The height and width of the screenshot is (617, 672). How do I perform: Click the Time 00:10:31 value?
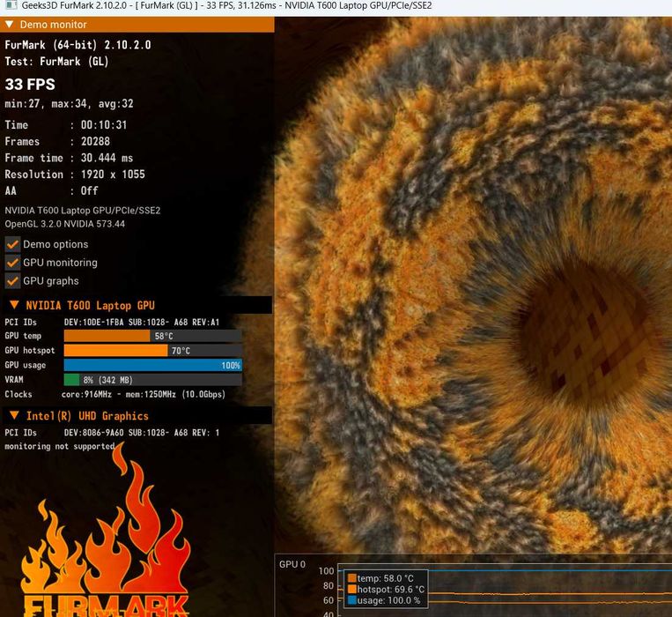click(104, 125)
